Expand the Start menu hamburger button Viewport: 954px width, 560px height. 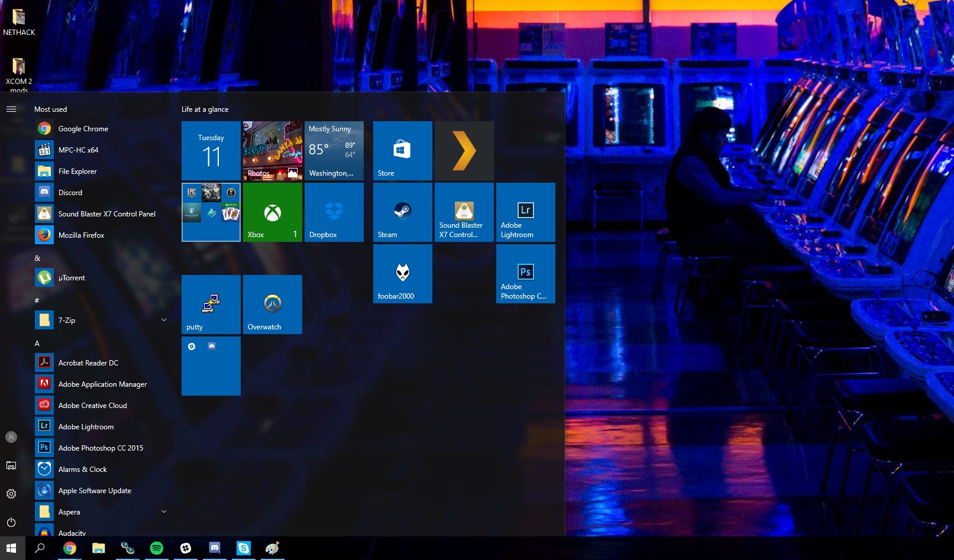coord(11,109)
